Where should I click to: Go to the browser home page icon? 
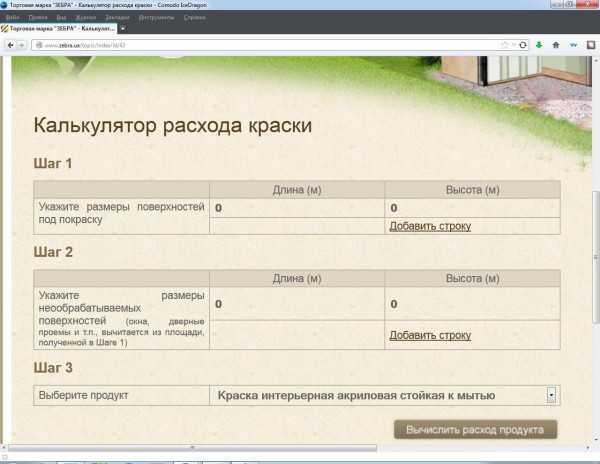(556, 45)
